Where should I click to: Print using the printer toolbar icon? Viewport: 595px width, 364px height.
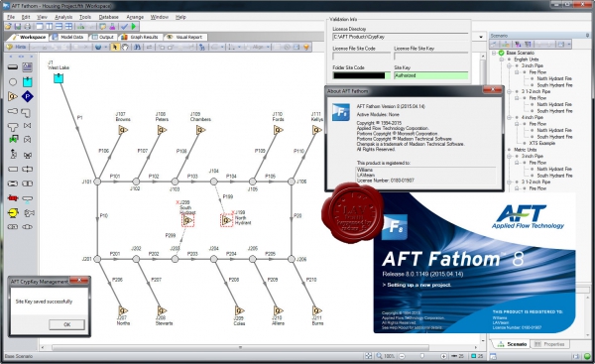click(x=28, y=27)
